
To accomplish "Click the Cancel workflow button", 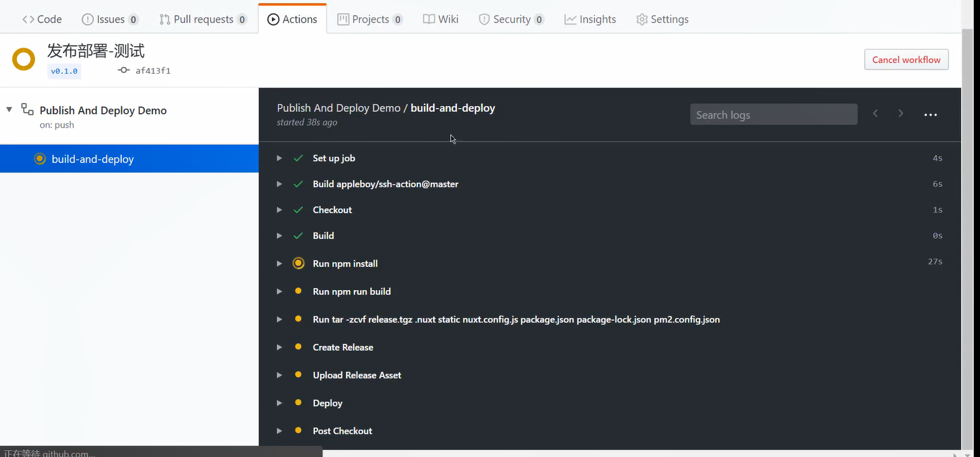I will (x=906, y=60).
